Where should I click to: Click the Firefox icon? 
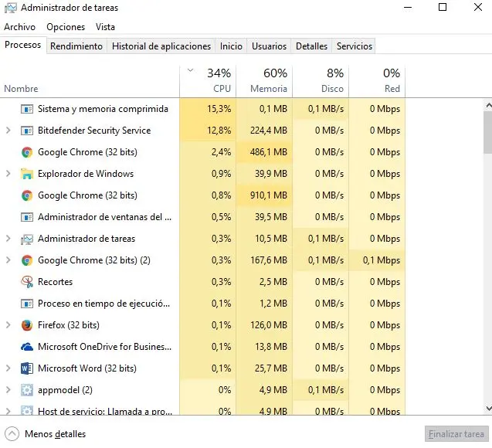[x=27, y=325]
